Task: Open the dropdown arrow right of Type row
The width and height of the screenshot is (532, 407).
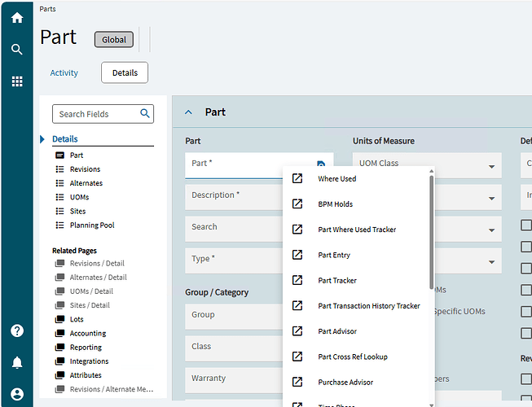Action: click(491, 262)
